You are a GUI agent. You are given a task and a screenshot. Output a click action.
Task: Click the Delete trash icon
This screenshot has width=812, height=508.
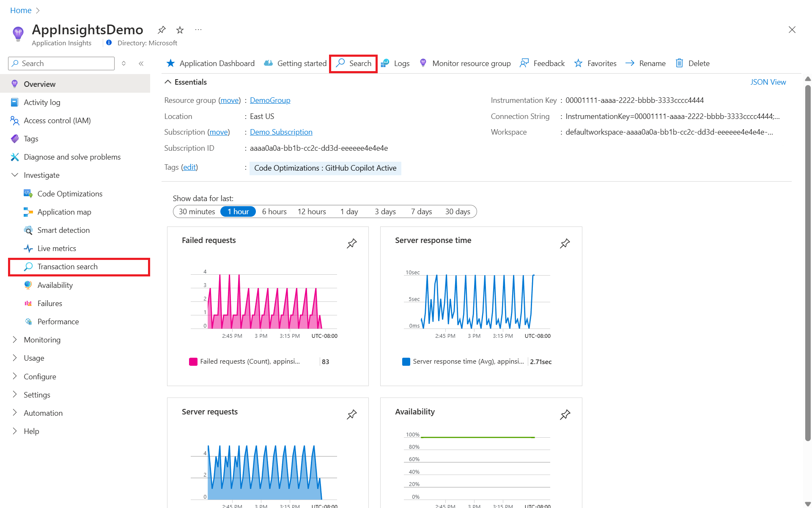click(679, 63)
